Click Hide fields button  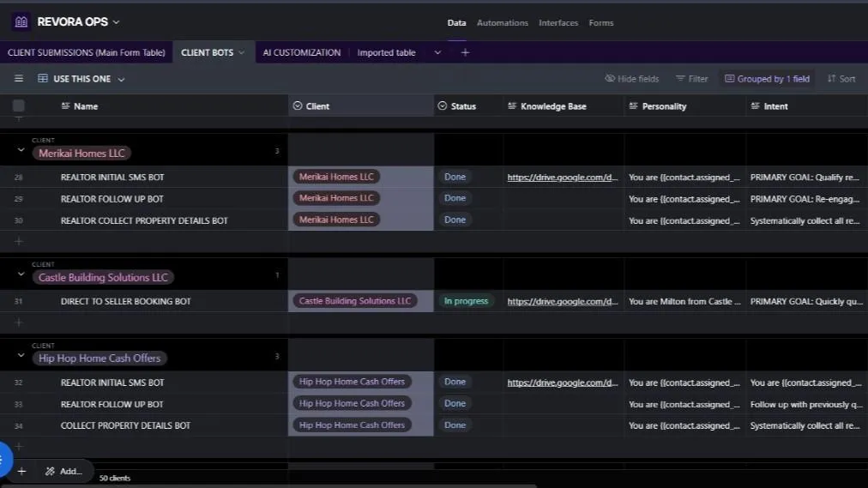631,79
